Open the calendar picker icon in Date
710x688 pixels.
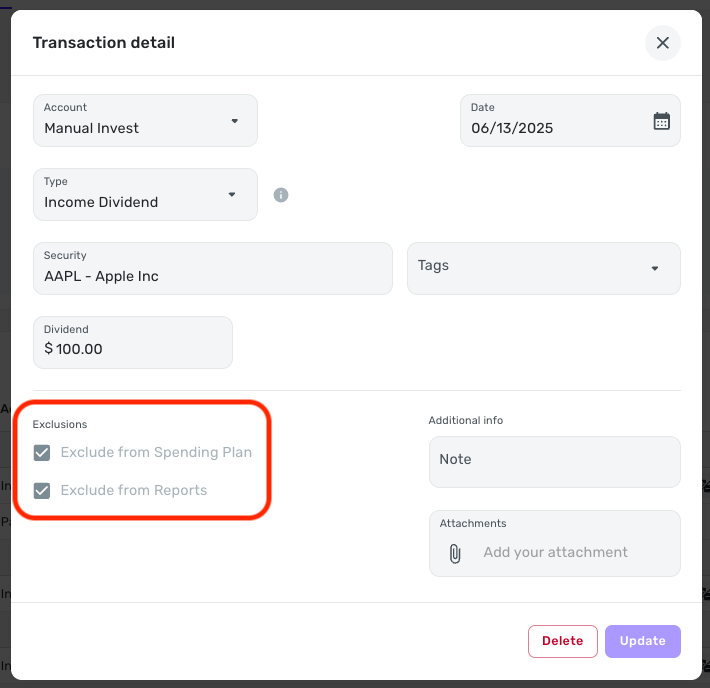(x=661, y=121)
